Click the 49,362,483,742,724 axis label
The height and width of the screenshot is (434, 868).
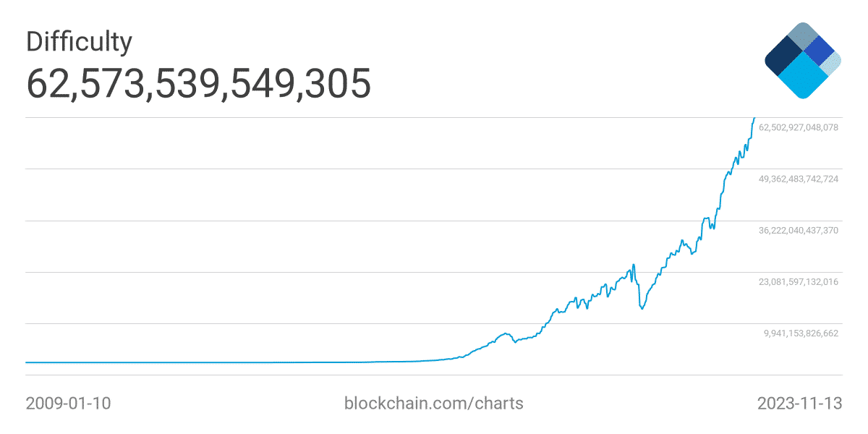pyautogui.click(x=799, y=179)
